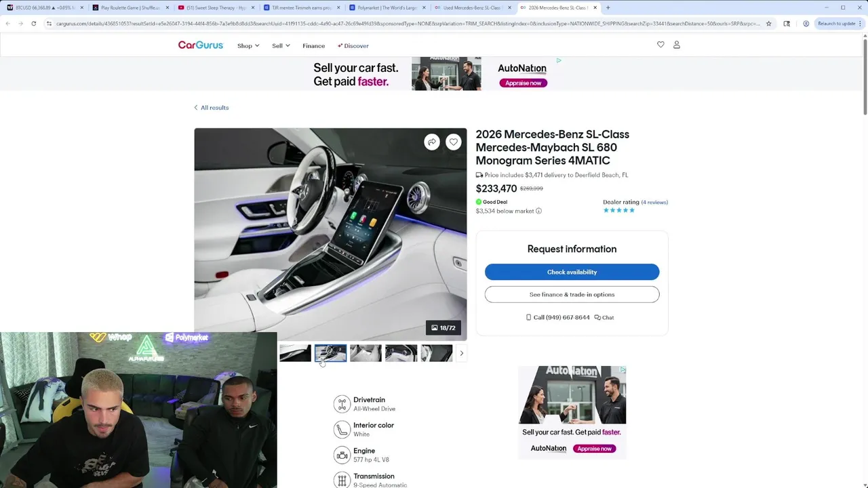
Task: Open Chat with dealer
Action: click(604, 317)
